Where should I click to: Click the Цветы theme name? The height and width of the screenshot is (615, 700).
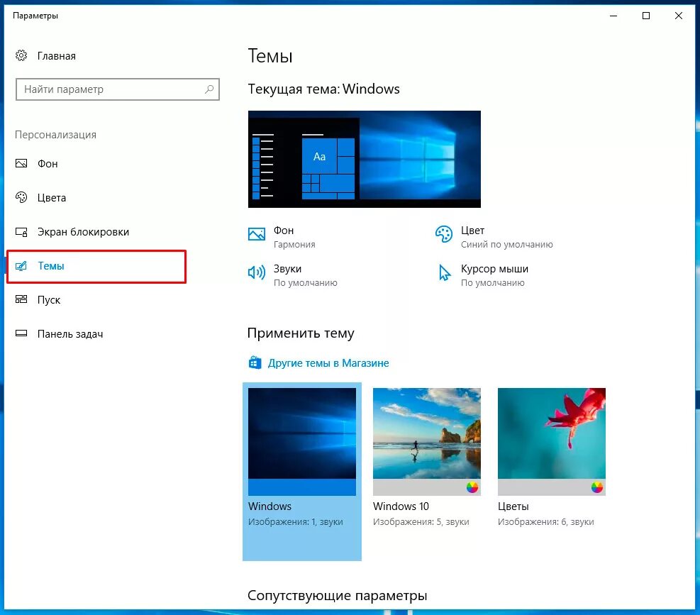click(x=513, y=506)
